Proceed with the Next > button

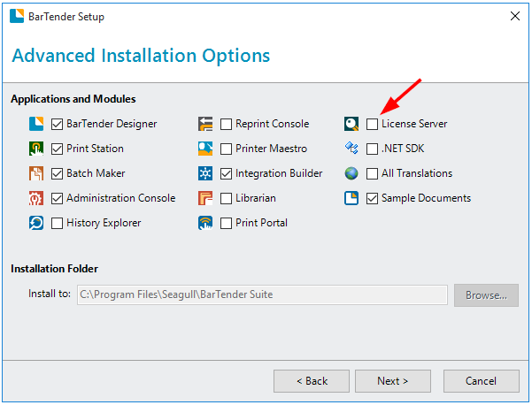click(x=393, y=381)
